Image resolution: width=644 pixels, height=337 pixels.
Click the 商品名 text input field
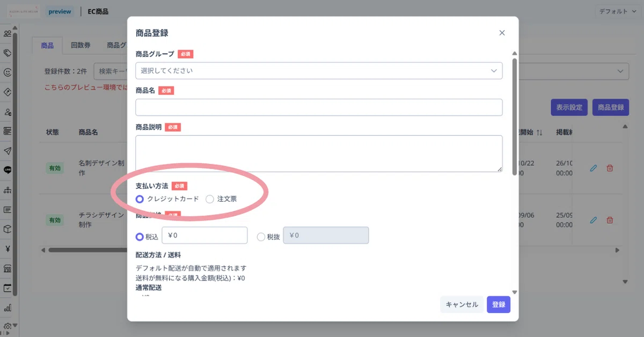click(x=319, y=107)
